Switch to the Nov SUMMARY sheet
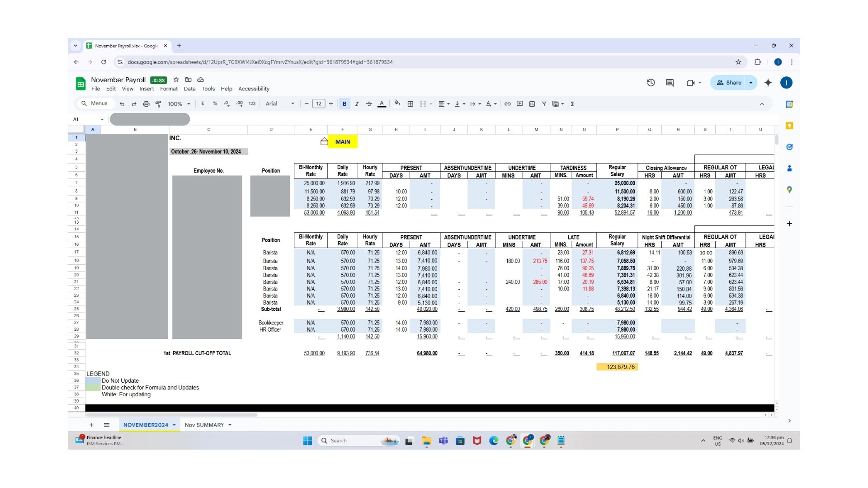868x488 pixels. (204, 425)
